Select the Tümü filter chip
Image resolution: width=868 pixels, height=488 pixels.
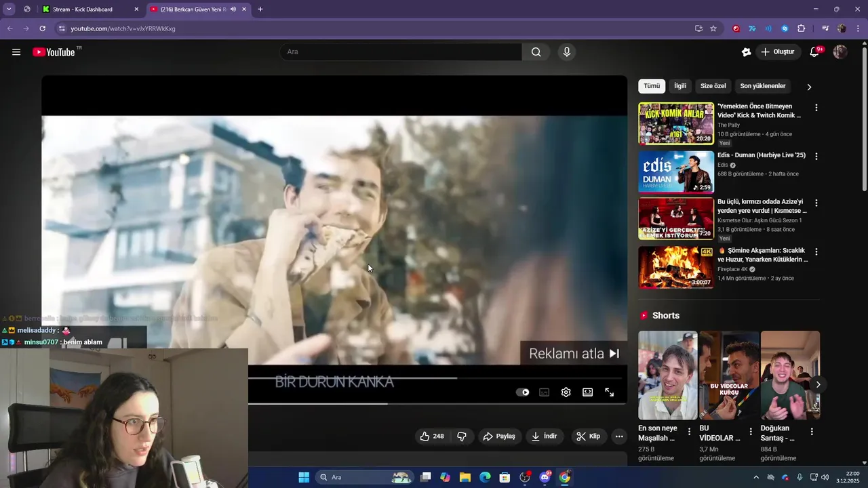[652, 86]
